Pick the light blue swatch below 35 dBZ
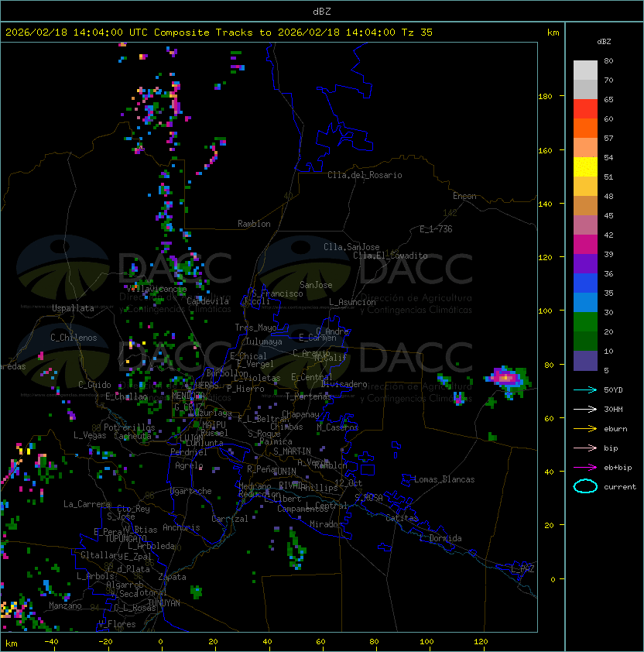The width and height of the screenshot is (644, 652). tap(585, 303)
